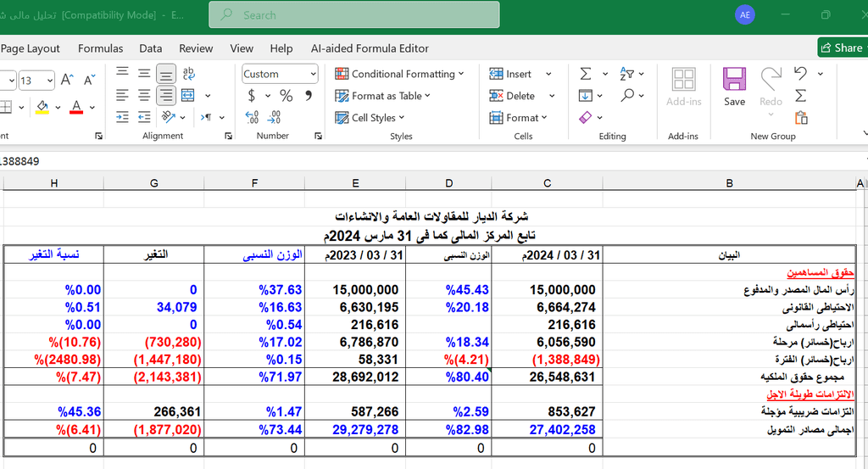Click the text direction paragraph icon
This screenshot has width=868, height=469.
tap(206, 117)
